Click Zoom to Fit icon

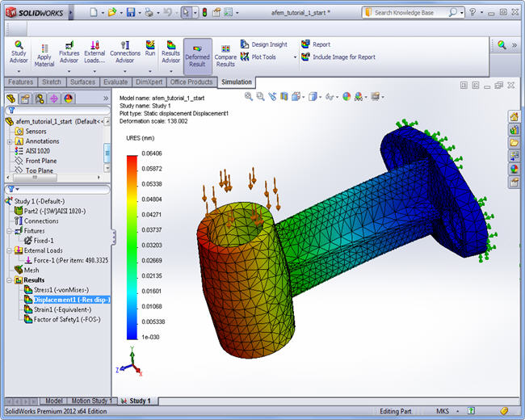tap(249, 96)
